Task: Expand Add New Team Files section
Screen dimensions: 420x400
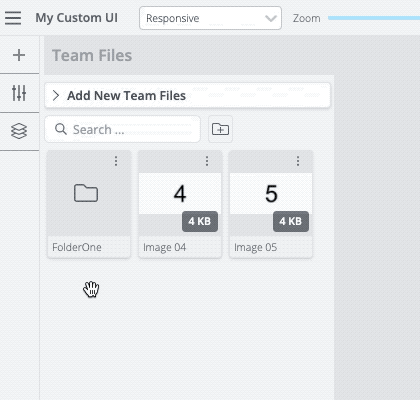Action: click(187, 95)
